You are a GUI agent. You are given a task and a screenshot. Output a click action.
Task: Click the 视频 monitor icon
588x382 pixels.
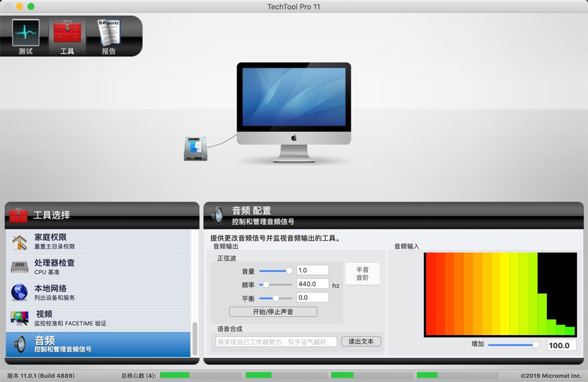tap(20, 318)
